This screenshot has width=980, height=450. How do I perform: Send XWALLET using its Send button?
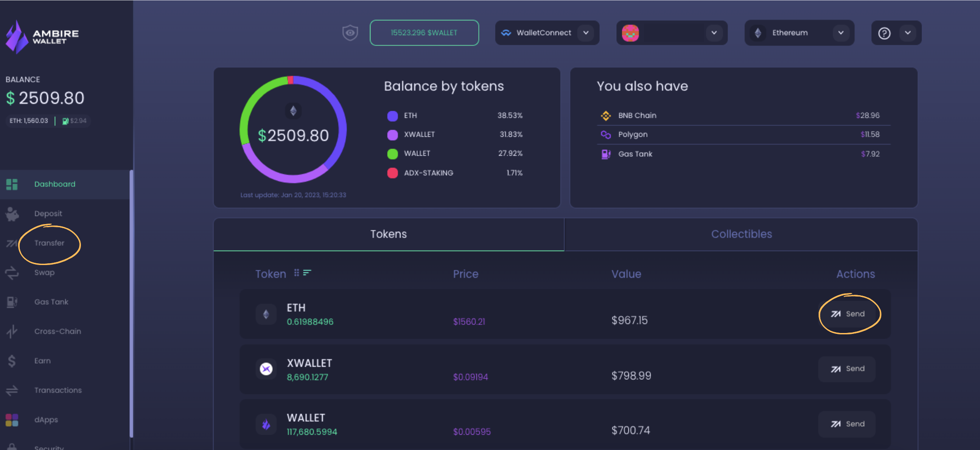(x=847, y=369)
